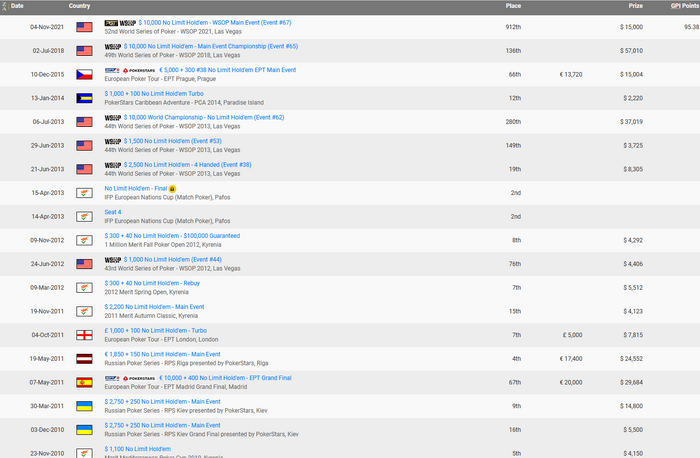Screen dimensions: 700x458
Task: Open the $100,000 Guaranteed event link
Action: point(172,235)
